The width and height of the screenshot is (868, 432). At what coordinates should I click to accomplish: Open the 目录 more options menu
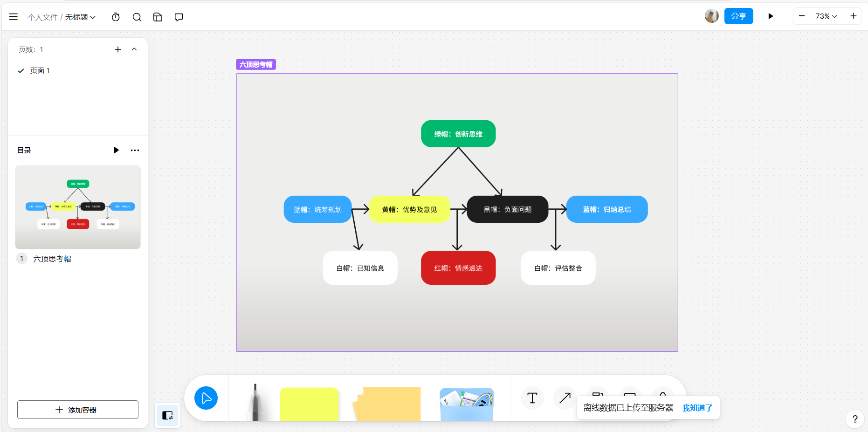(x=135, y=150)
